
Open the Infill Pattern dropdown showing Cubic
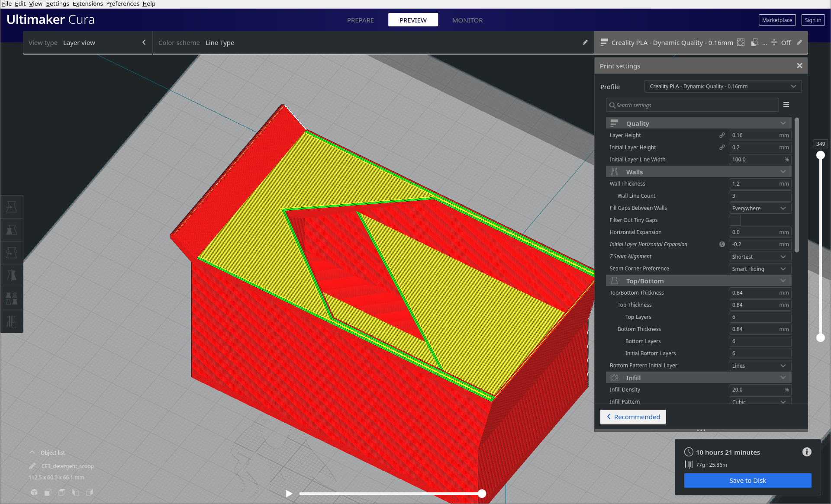760,401
